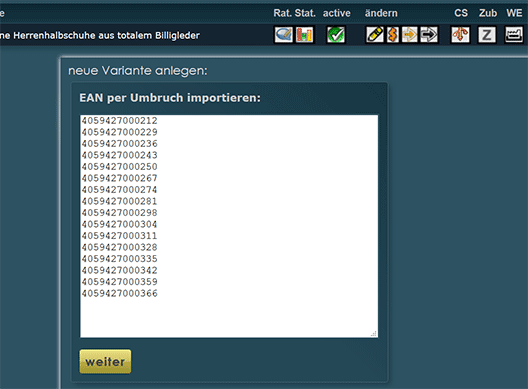Open the WE goods receipt icon
528x389 pixels.
click(514, 35)
